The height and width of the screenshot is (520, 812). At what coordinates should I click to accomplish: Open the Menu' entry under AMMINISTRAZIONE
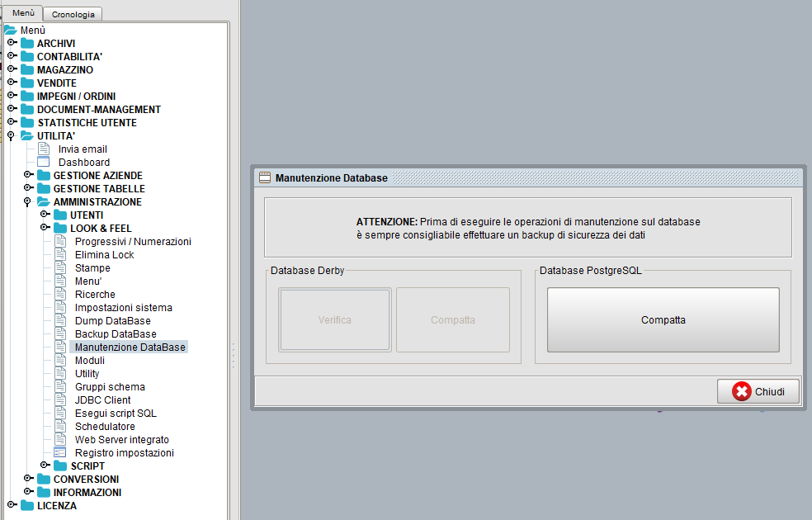coord(88,281)
